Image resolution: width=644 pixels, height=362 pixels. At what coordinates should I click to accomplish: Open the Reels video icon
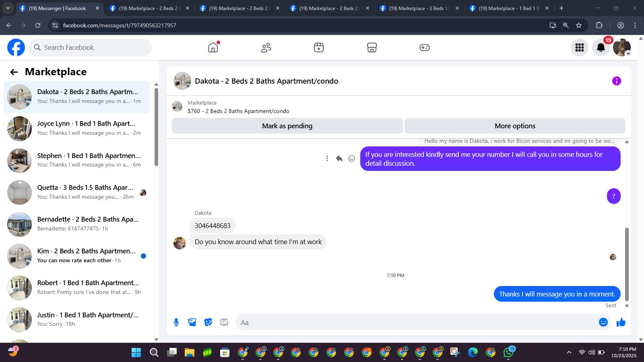tap(319, 47)
